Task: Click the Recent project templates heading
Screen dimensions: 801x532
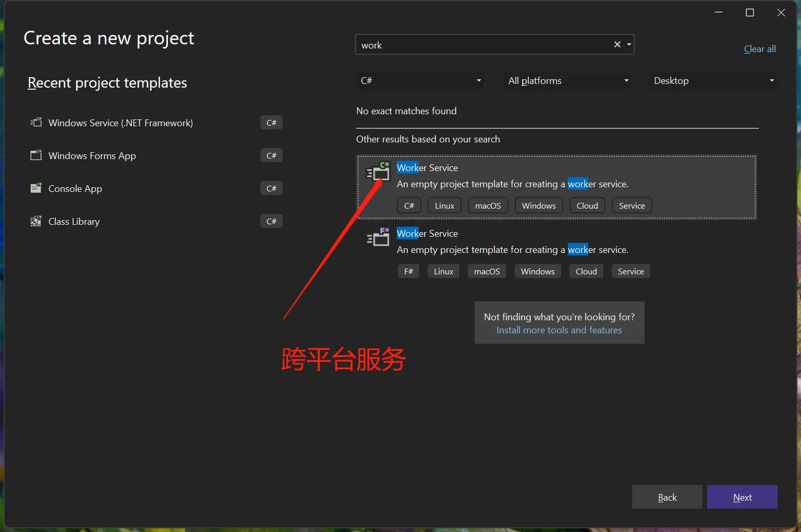Action: click(x=107, y=83)
